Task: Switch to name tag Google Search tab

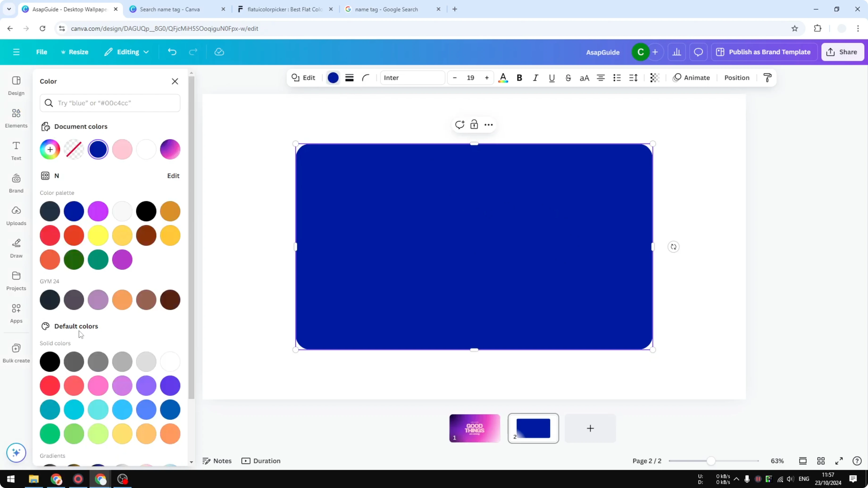Action: point(392,9)
